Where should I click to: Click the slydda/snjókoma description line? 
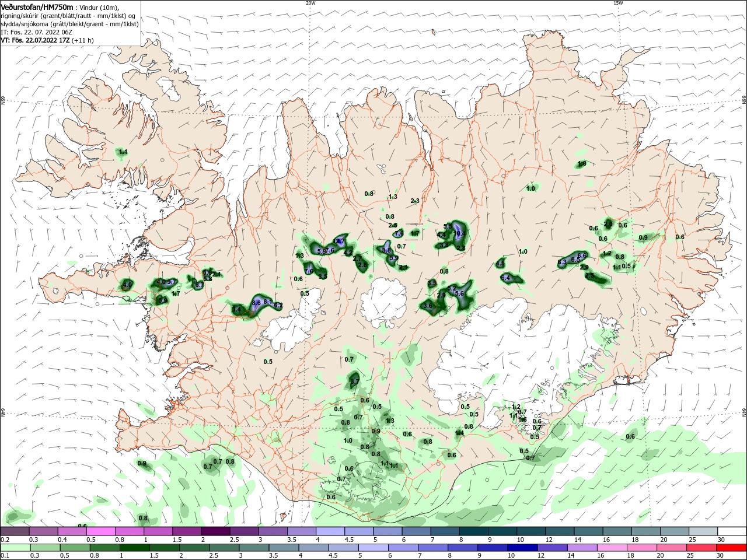pyautogui.click(x=69, y=24)
